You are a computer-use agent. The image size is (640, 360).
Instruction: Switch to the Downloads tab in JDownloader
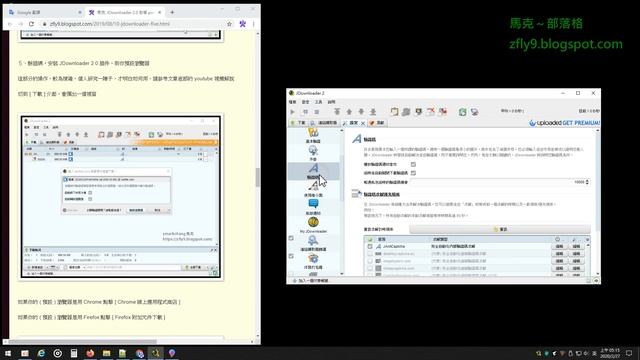coord(298,123)
